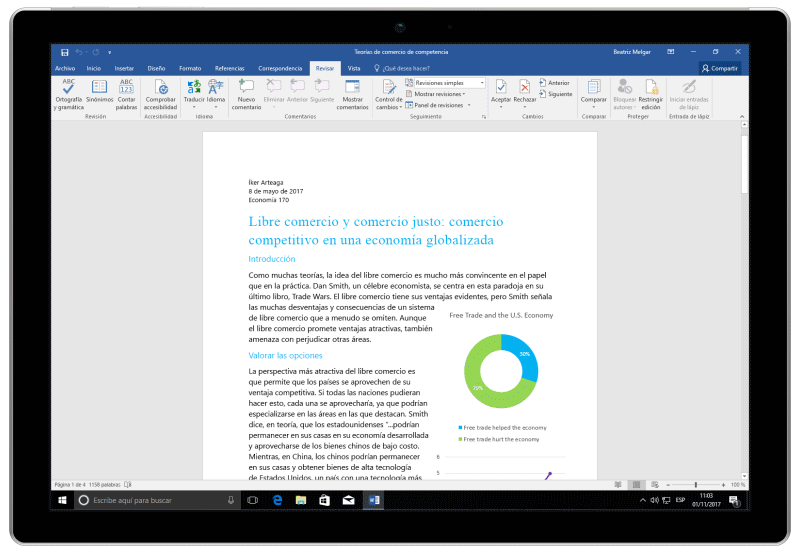Open the Comparar documents tool
Viewport: 800px width, 554px height.
tap(593, 93)
